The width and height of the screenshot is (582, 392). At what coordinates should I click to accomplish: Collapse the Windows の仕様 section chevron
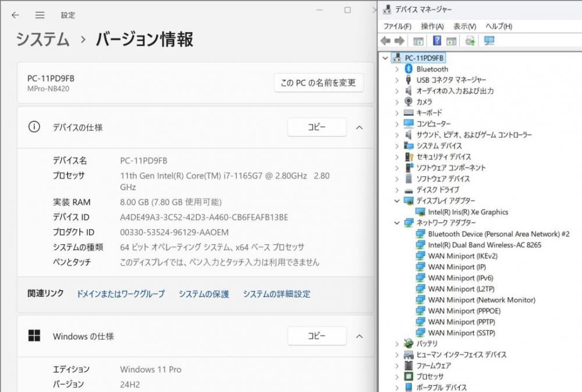click(x=359, y=336)
